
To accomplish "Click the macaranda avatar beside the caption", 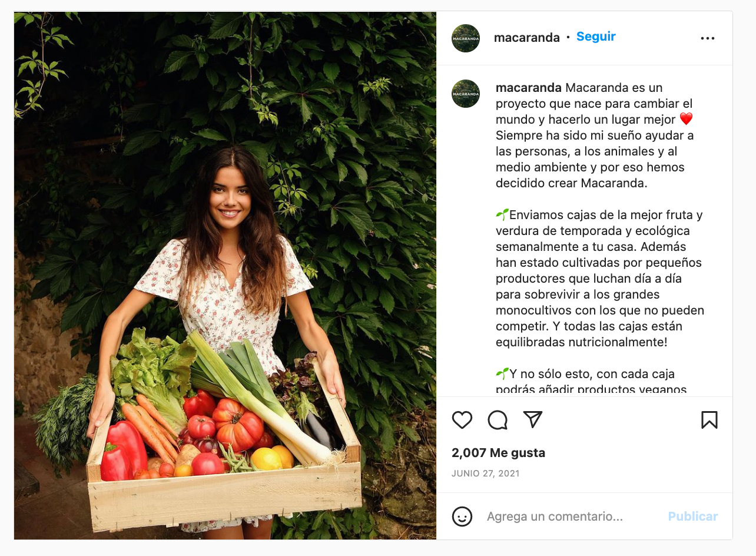I will 466,94.
